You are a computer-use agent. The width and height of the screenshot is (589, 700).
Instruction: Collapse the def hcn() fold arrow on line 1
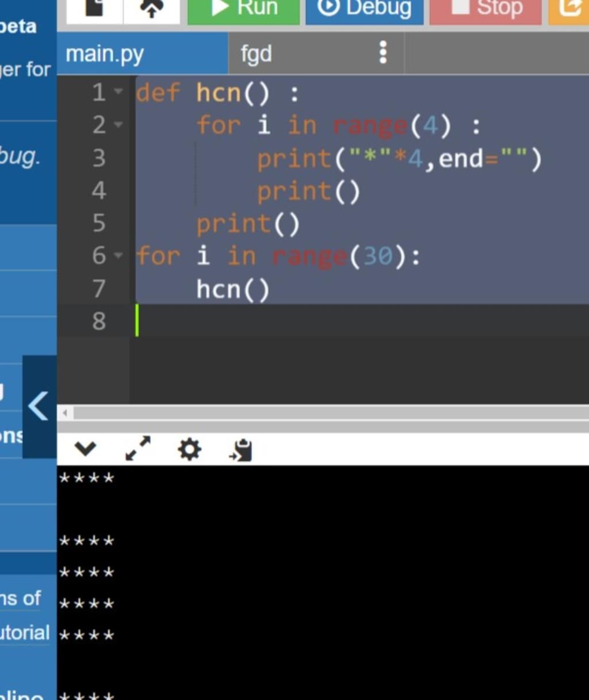118,92
